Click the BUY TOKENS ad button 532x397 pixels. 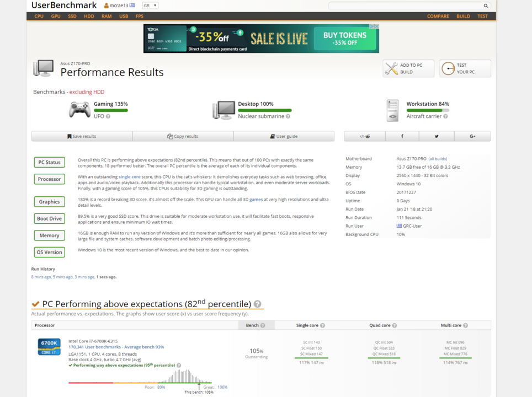pos(345,38)
